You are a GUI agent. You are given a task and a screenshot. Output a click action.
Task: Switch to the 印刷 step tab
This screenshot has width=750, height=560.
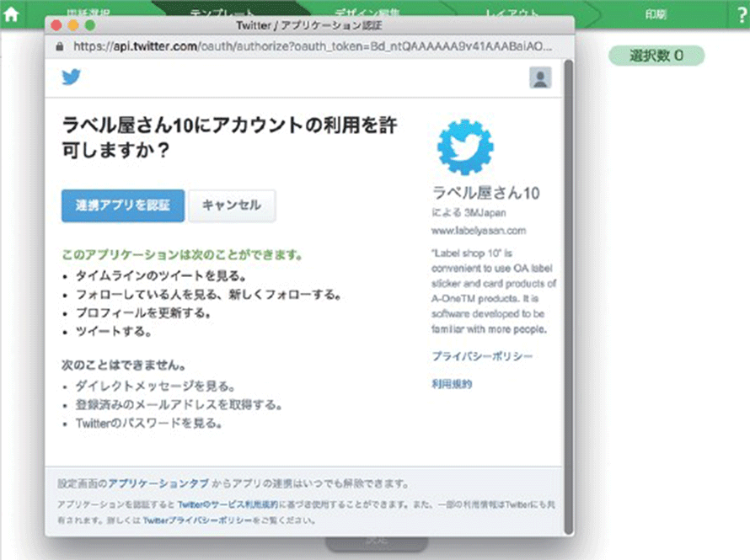click(x=657, y=13)
